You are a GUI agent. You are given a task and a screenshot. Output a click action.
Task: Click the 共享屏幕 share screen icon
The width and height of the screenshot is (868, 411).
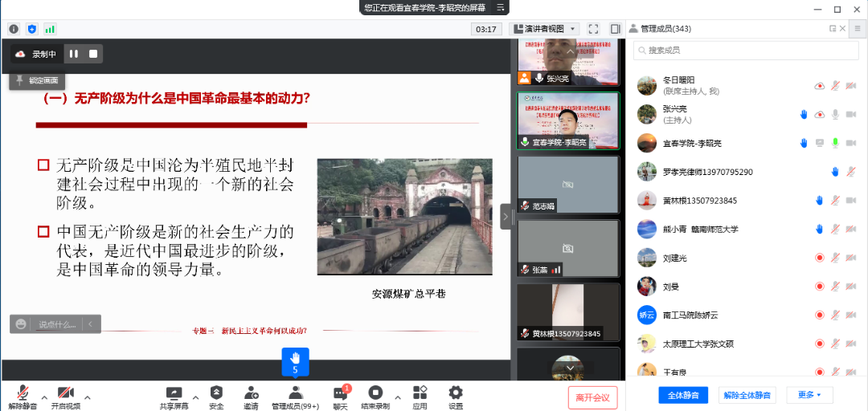tap(174, 393)
